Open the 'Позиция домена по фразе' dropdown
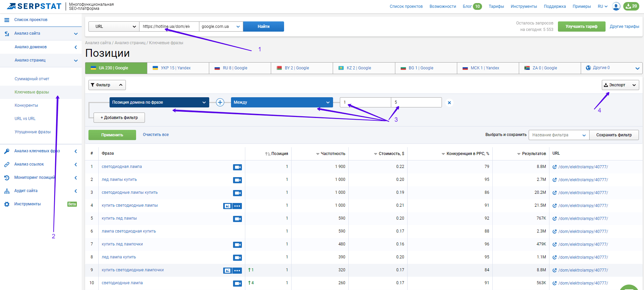This screenshot has width=644, height=290. pos(159,102)
